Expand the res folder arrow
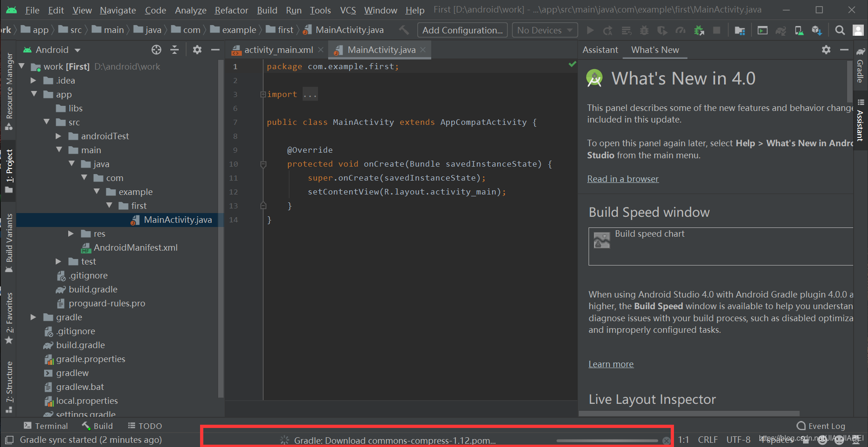This screenshot has height=447, width=868. point(71,233)
